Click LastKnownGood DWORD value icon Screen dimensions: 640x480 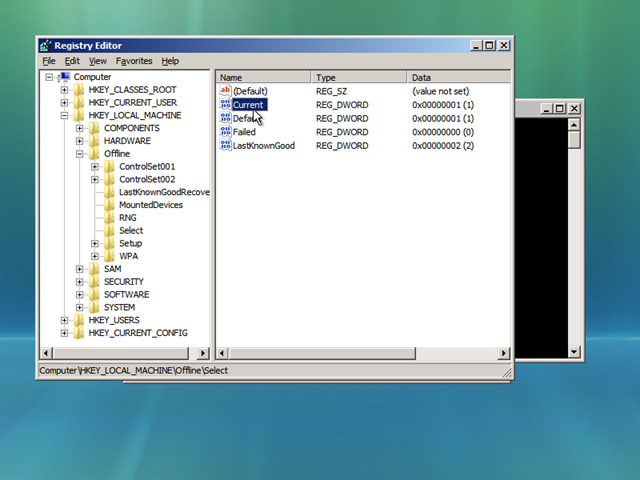point(225,145)
